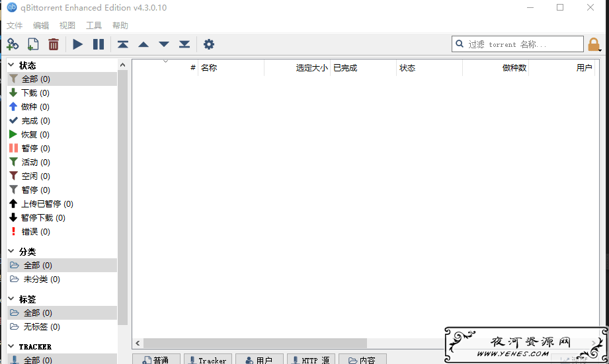Viewport: 609px width, 364px height.
Task: Open options with the gear icon
Action: coord(209,44)
